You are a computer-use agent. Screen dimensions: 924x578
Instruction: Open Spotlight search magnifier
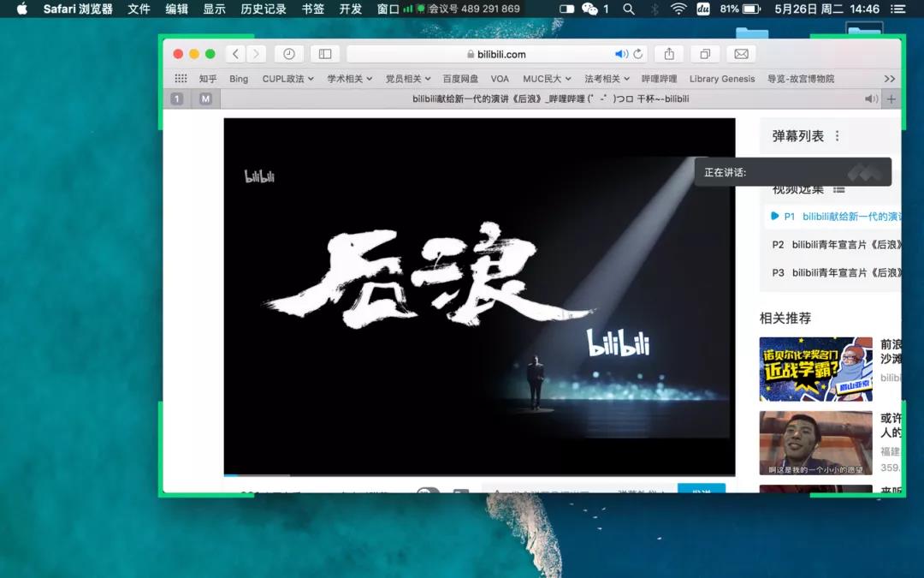tap(629, 9)
